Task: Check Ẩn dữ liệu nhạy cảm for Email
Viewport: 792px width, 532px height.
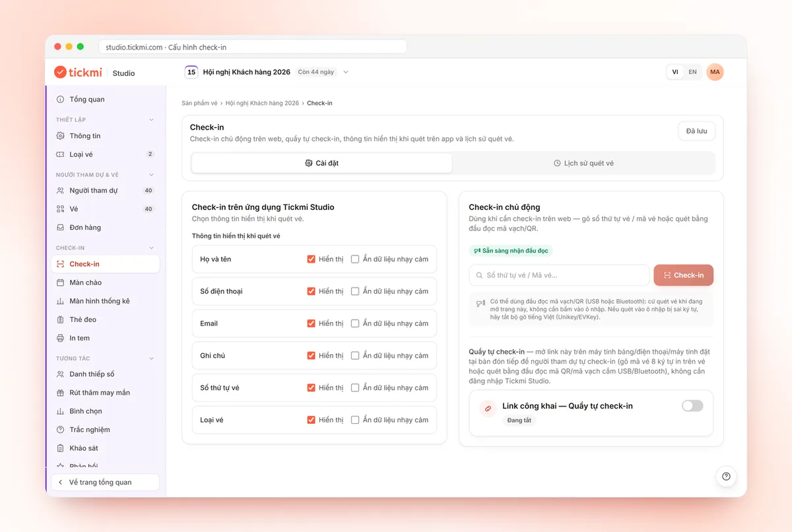Action: point(355,323)
